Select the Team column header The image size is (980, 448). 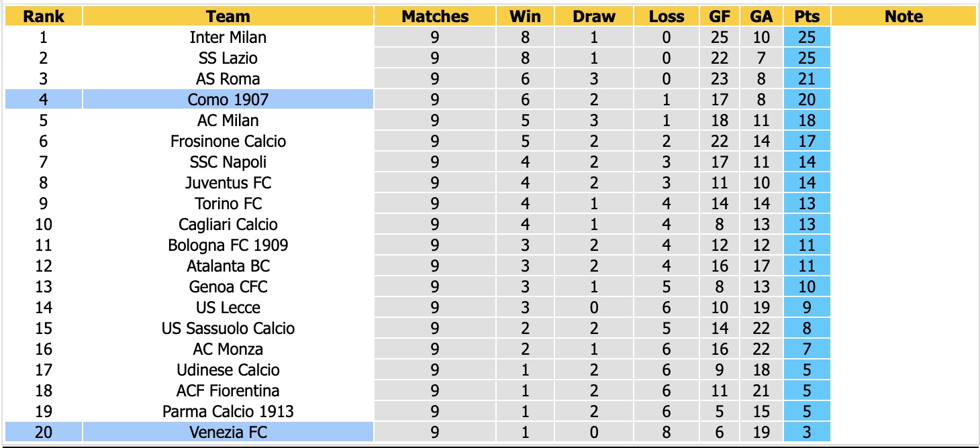228,16
